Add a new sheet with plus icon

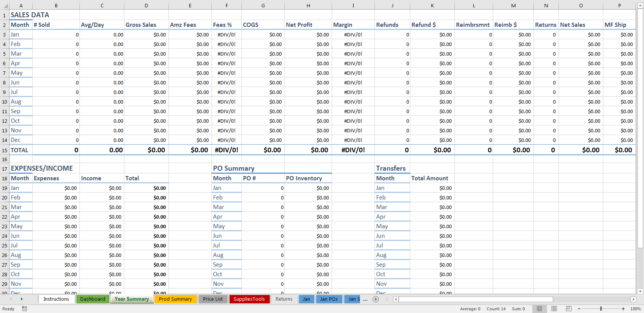click(x=376, y=299)
